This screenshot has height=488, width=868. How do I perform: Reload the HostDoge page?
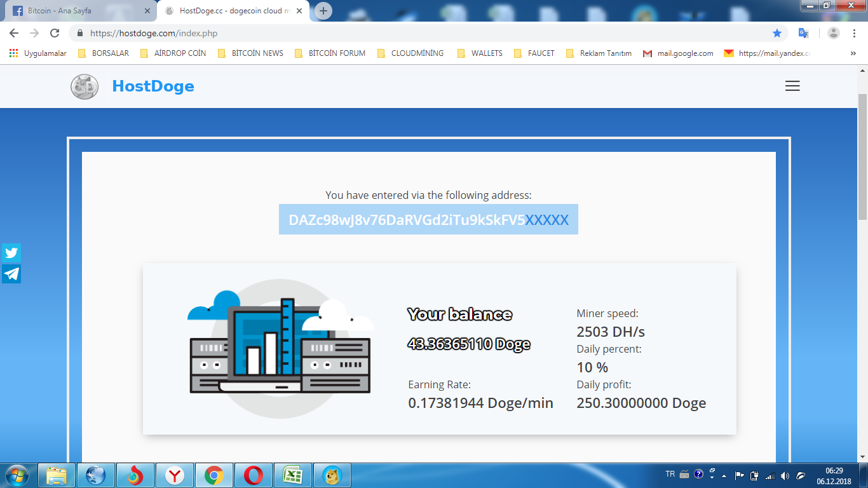pyautogui.click(x=55, y=33)
